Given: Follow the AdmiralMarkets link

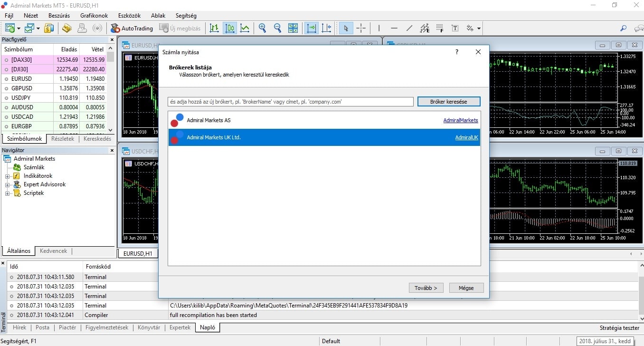Looking at the screenshot, I should [461, 120].
